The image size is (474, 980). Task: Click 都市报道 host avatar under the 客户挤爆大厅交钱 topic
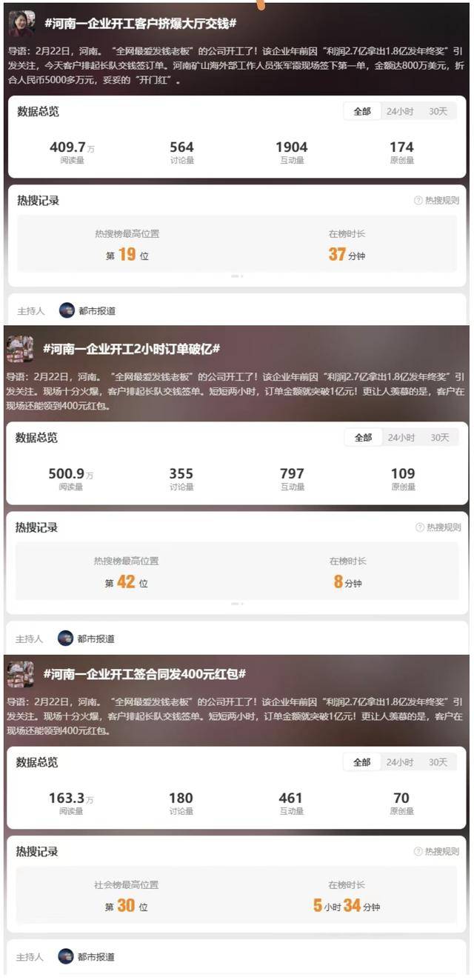click(x=67, y=310)
